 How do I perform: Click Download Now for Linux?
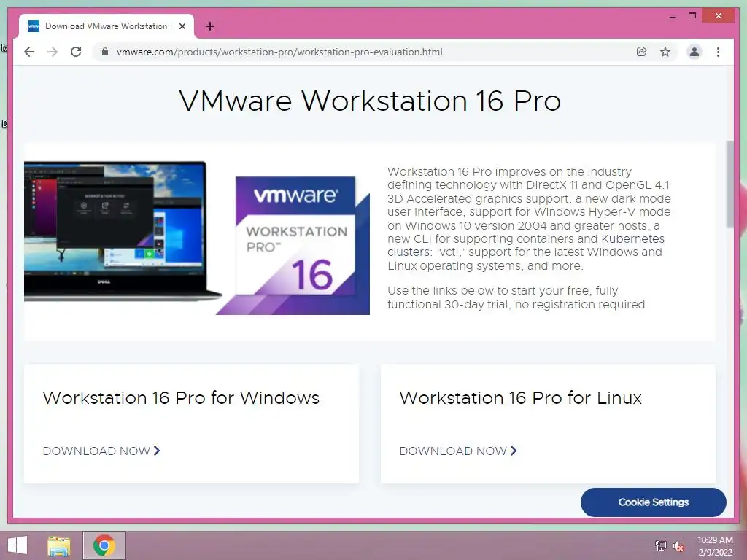click(x=458, y=451)
